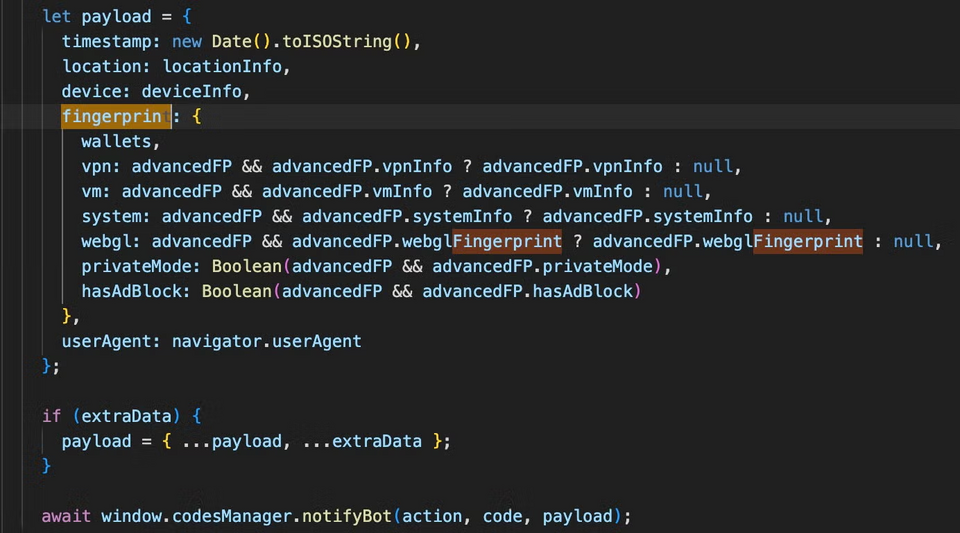Click 'advancedFP.systemInfo' after the question mark

coord(648,217)
